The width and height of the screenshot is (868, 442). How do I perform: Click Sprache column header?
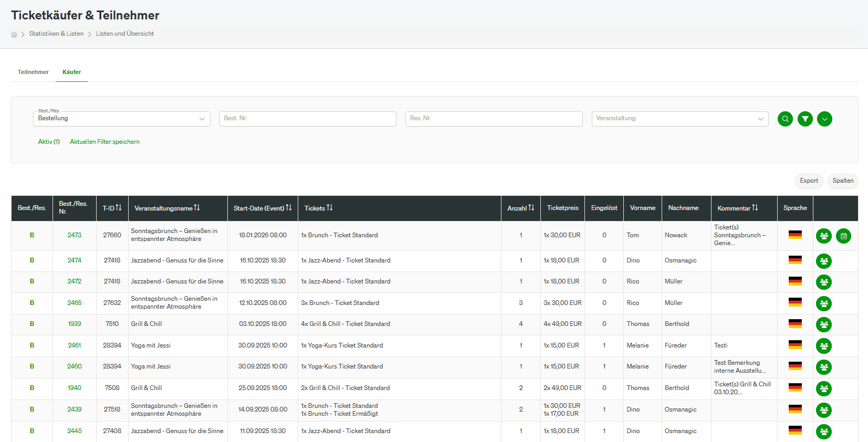click(795, 208)
